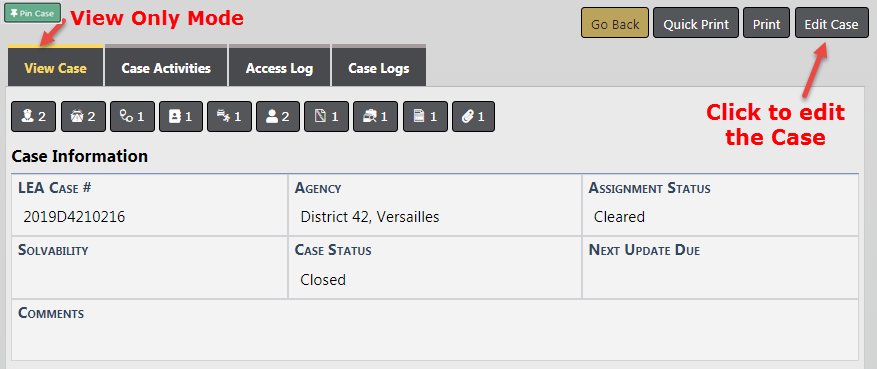This screenshot has height=369, width=877.
Task: Click Quick Print
Action: tap(696, 23)
